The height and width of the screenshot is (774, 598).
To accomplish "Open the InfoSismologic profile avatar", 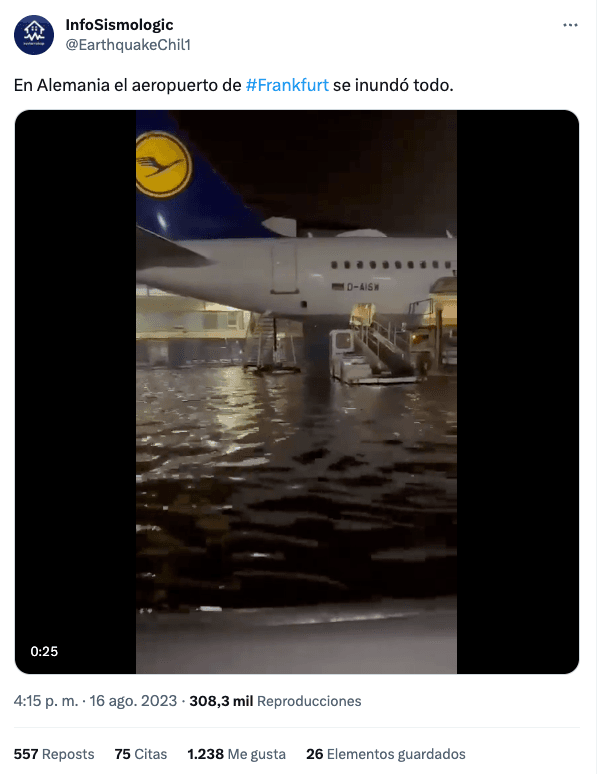I will 34,35.
